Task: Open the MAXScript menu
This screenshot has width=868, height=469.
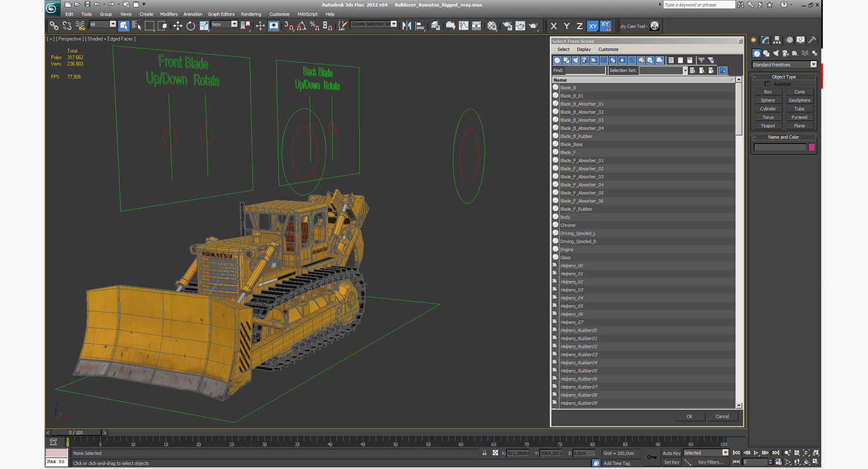Action: [x=307, y=14]
